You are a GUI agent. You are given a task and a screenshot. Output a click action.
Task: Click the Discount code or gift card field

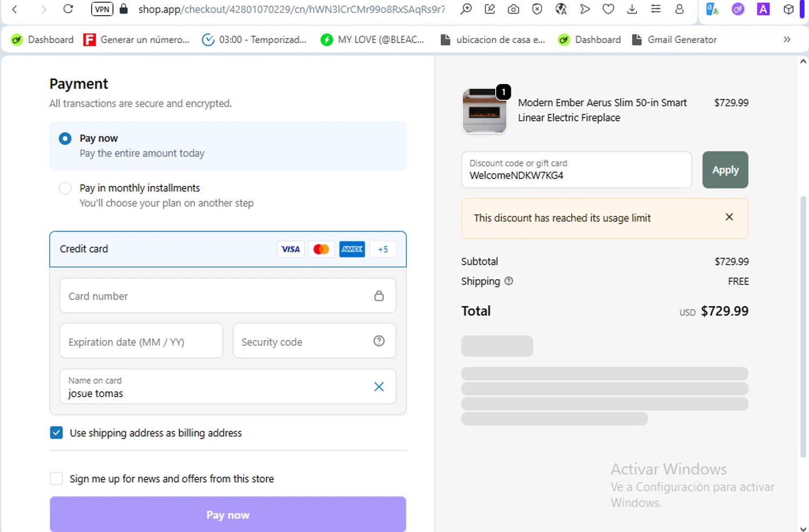[577, 170]
